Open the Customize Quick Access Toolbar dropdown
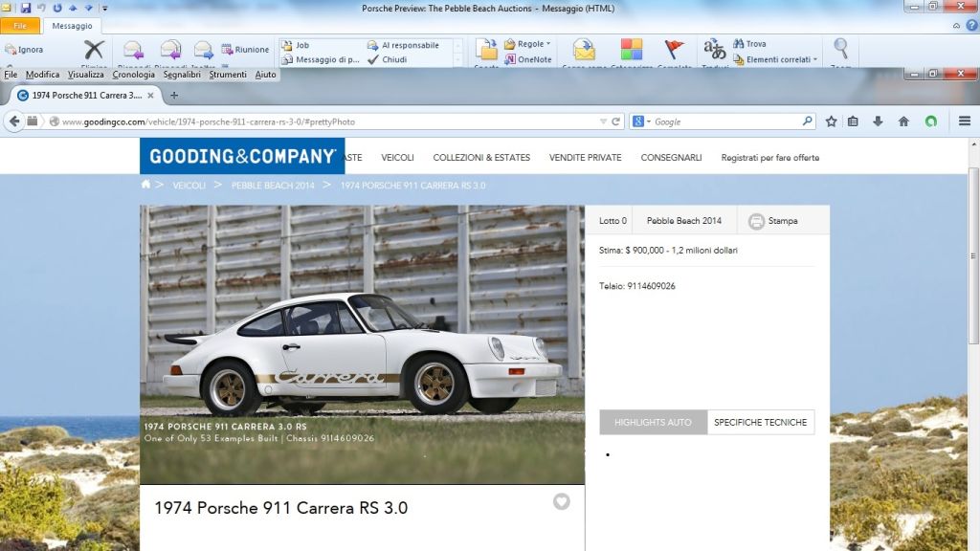This screenshot has height=551, width=980. (104, 8)
